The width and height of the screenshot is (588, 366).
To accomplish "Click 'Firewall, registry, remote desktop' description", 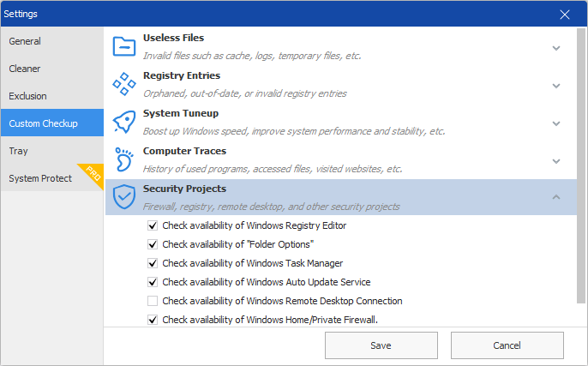I will coord(272,207).
